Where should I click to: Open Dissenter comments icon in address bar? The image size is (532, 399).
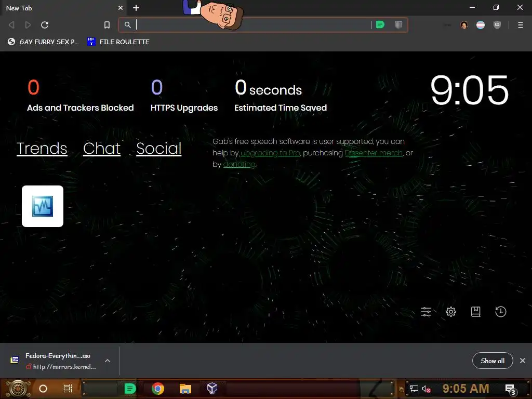click(380, 25)
